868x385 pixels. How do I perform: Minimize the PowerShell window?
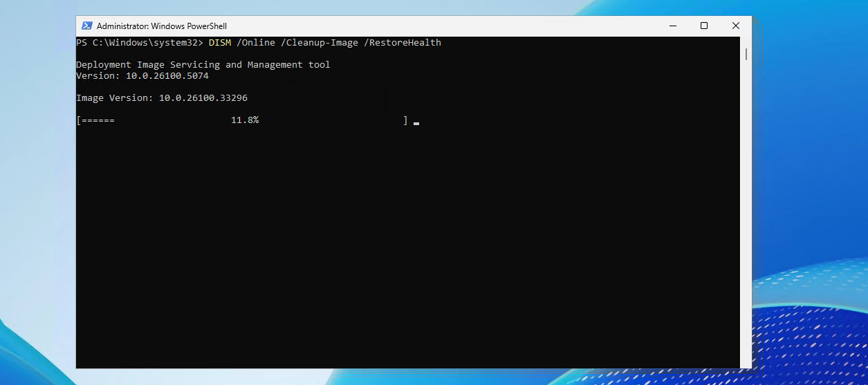pos(672,26)
